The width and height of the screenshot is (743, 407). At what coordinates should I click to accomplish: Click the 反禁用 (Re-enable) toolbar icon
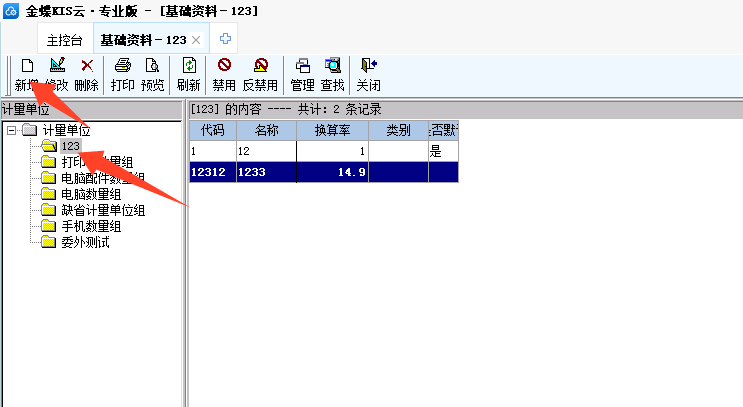click(260, 66)
